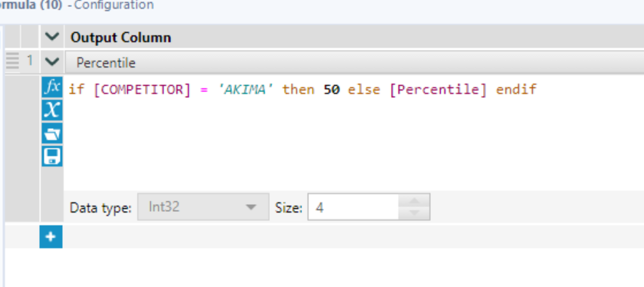Screen dimensions: 644x287
Task: Click [COMPETITOR] field in expression
Action: pos(143,89)
